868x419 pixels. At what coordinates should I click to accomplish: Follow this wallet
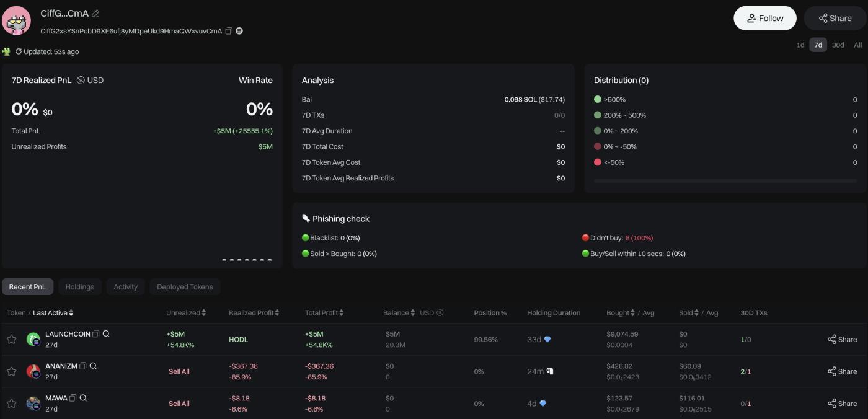(x=765, y=18)
